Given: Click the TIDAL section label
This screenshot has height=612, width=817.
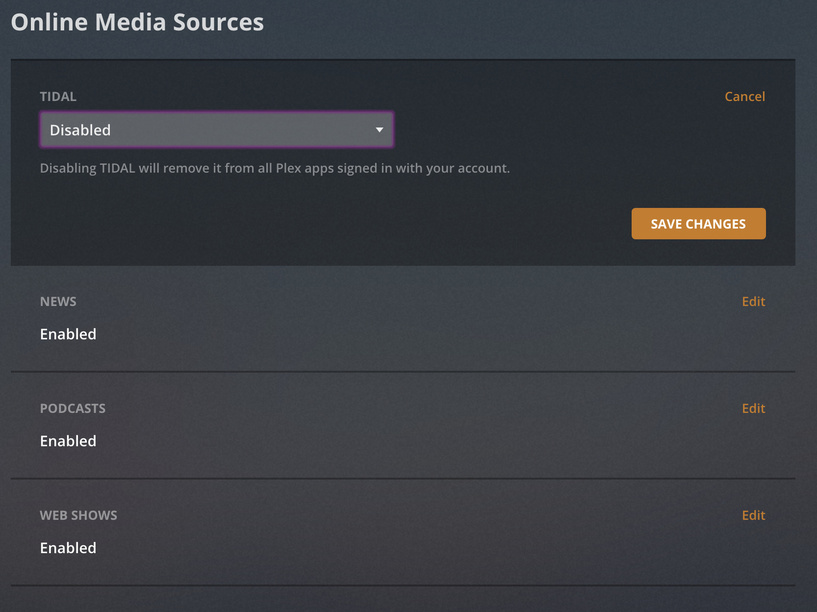Looking at the screenshot, I should pyautogui.click(x=58, y=96).
